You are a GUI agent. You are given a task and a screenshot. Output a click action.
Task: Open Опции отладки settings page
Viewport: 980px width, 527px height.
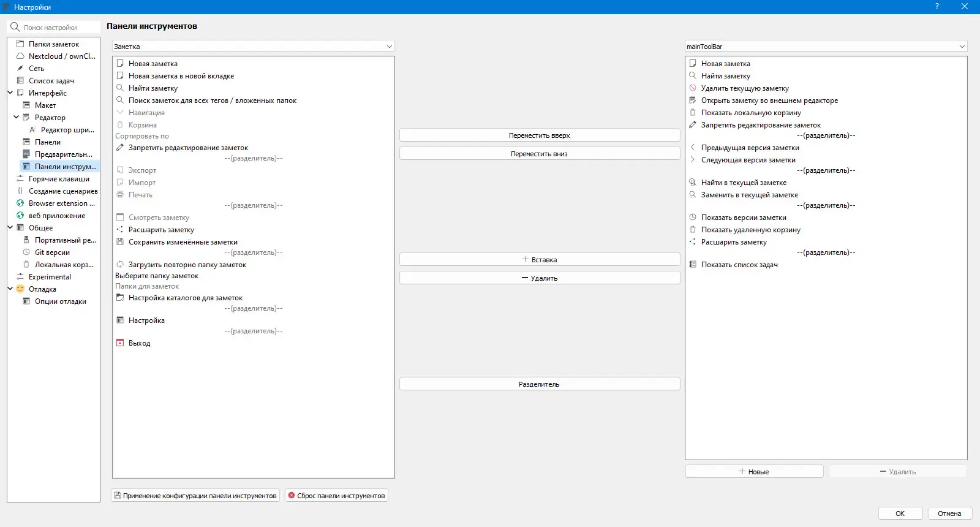pyautogui.click(x=61, y=301)
